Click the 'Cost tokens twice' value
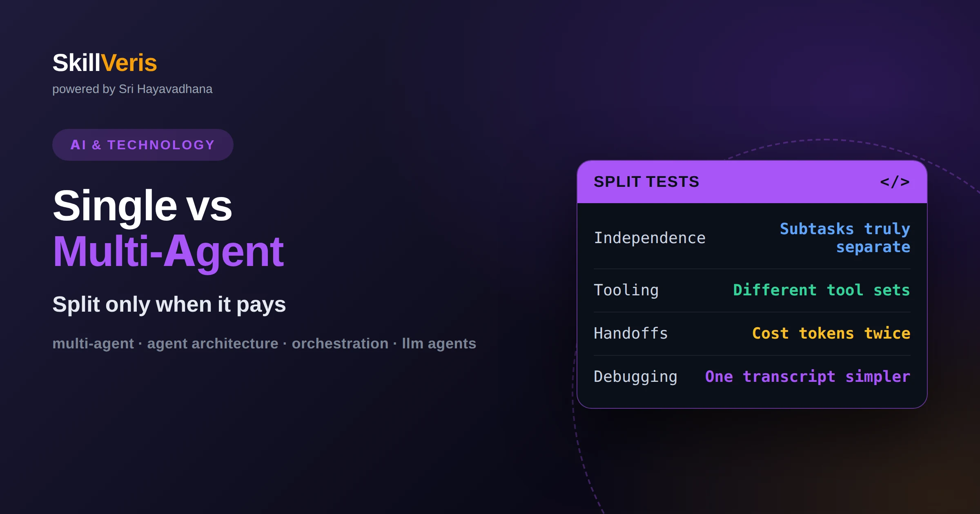The height and width of the screenshot is (514, 980). click(x=831, y=333)
